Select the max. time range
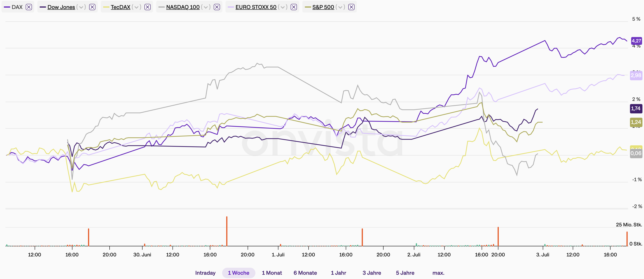The height and width of the screenshot is (279, 644). coord(438,273)
